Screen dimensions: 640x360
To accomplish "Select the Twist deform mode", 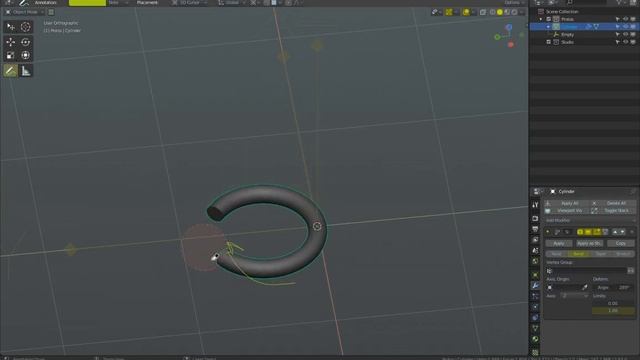I will (556, 254).
